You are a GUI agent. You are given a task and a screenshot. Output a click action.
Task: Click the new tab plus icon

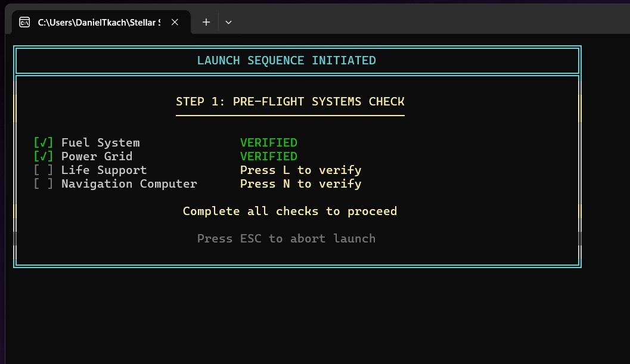pyautogui.click(x=206, y=22)
